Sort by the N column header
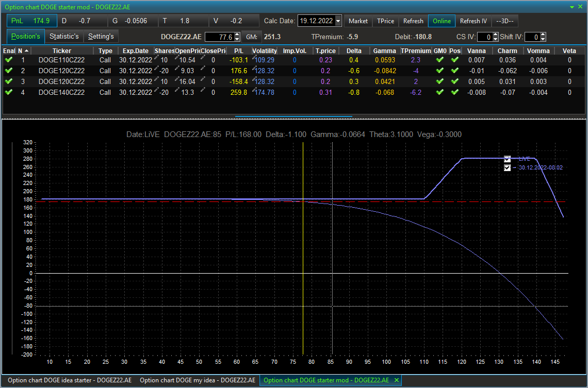 [24, 51]
